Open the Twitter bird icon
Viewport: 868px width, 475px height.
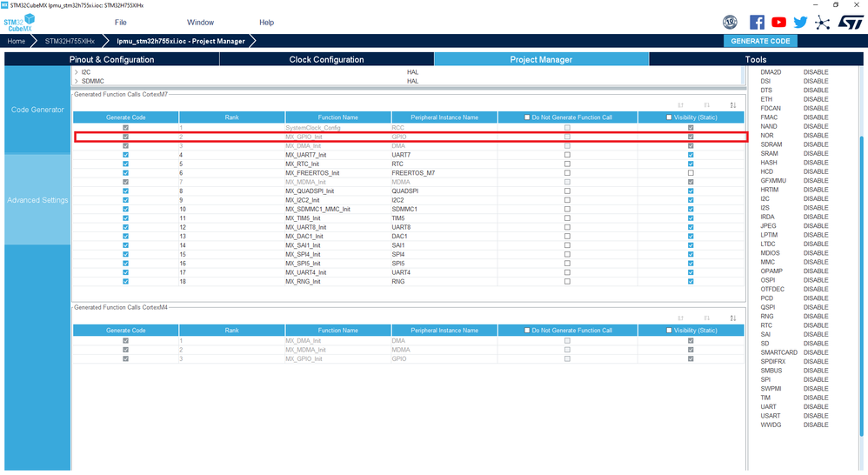pos(800,22)
